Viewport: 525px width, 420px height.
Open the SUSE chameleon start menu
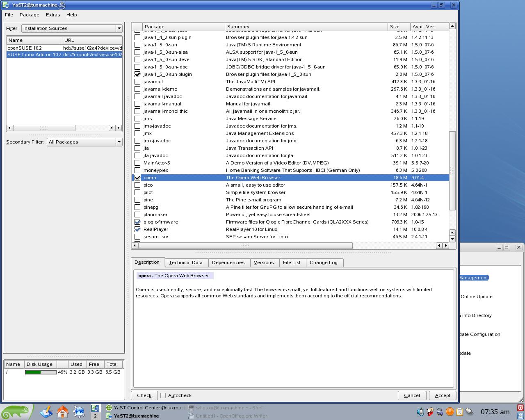click(x=16, y=411)
